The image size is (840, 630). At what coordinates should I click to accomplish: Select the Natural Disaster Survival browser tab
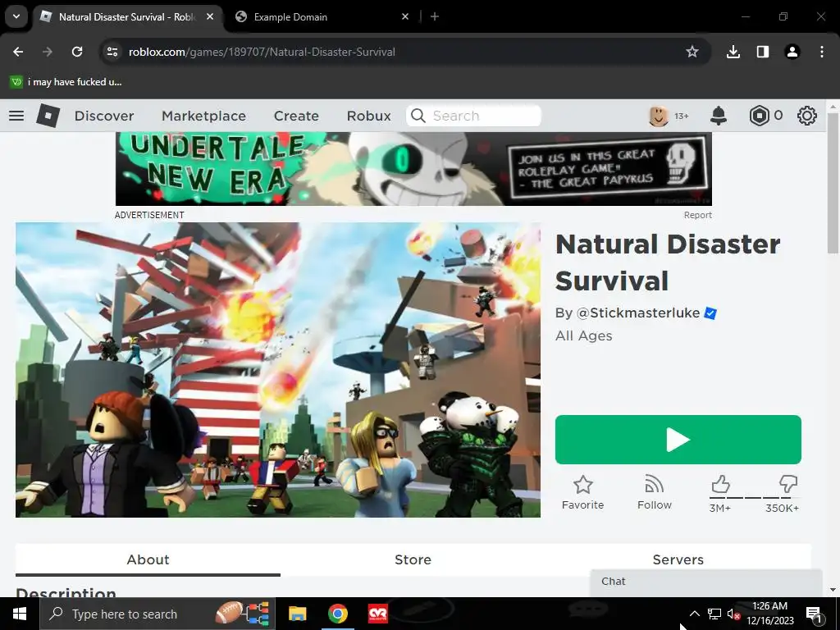point(127,16)
